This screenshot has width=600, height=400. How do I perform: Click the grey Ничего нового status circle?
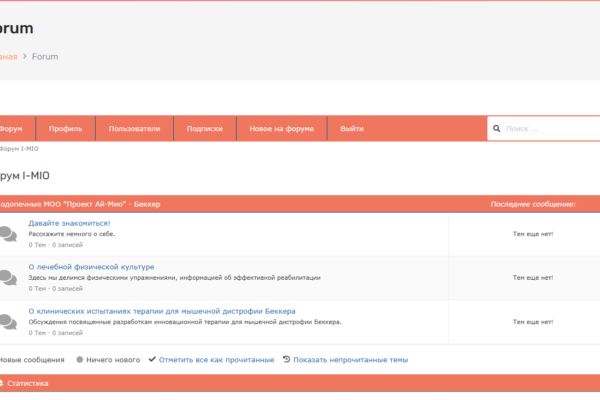pos(80,360)
